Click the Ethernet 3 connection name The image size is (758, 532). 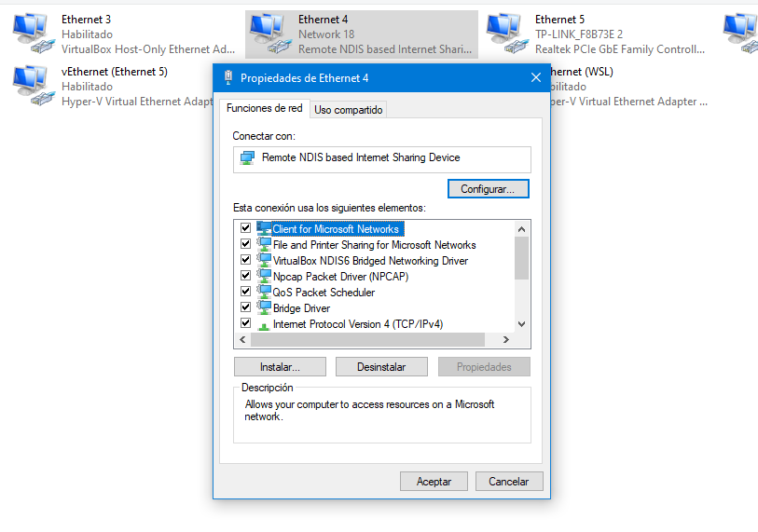pos(86,20)
